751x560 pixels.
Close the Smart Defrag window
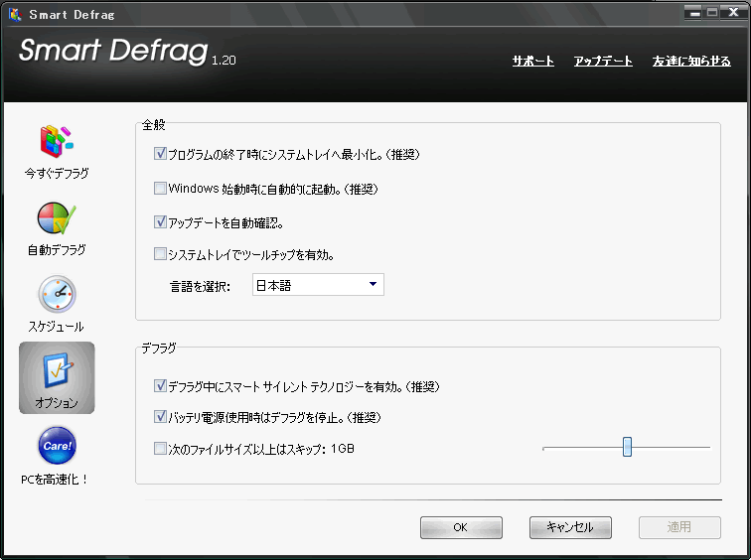point(733,13)
